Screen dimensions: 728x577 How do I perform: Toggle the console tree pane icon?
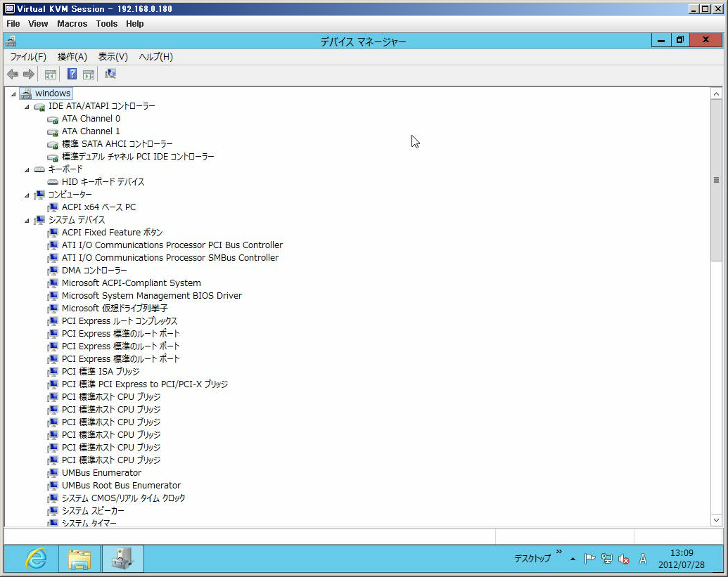(x=50, y=74)
